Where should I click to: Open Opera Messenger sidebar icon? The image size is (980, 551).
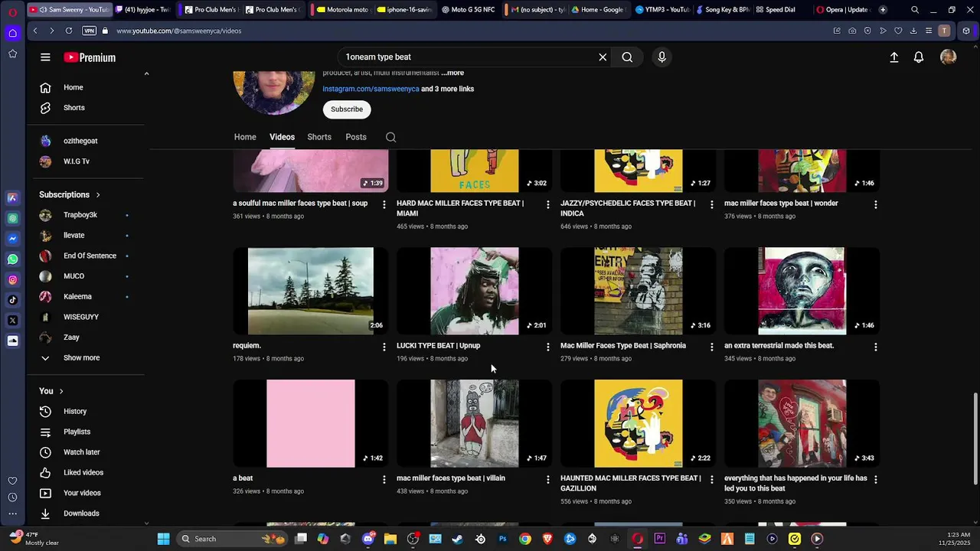[x=12, y=239]
